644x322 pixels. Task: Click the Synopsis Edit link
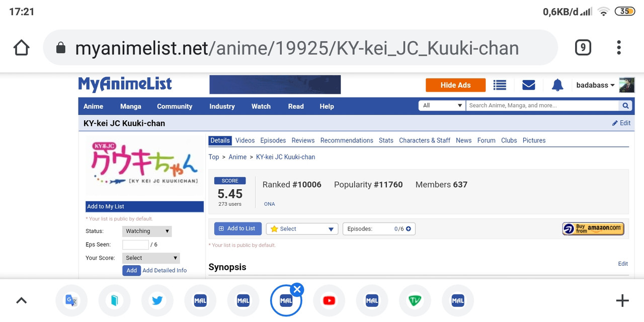tap(623, 264)
